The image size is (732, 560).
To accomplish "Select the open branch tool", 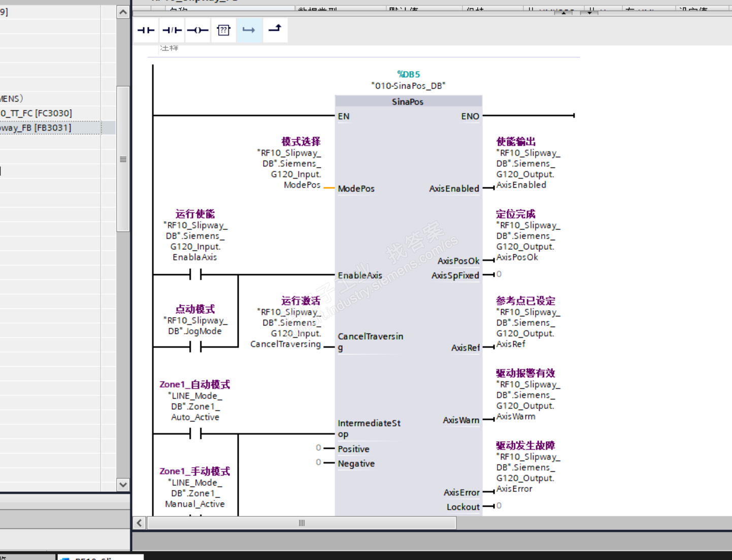I will [249, 30].
